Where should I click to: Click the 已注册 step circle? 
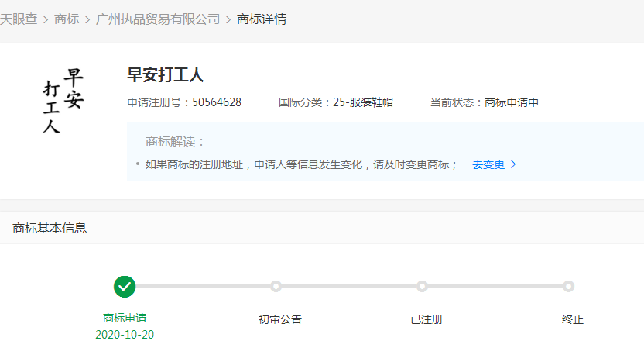coord(422,286)
